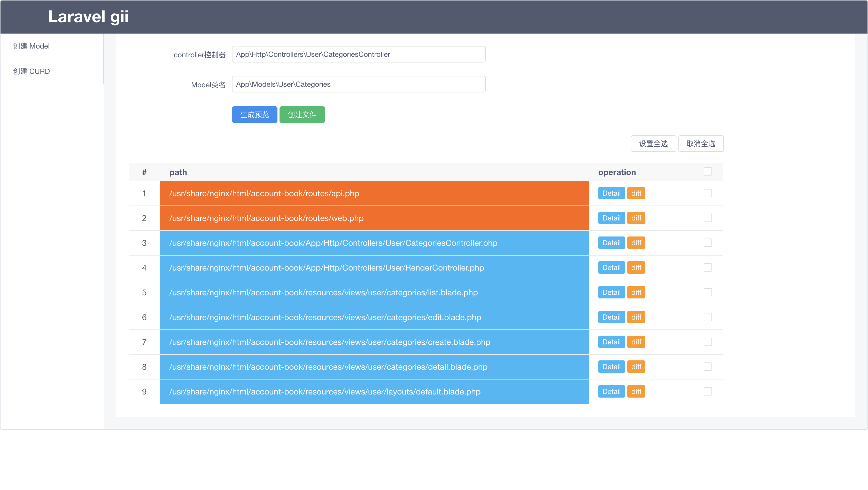Open Detail for layouts/default.blade.php
868x490 pixels.
(x=611, y=391)
